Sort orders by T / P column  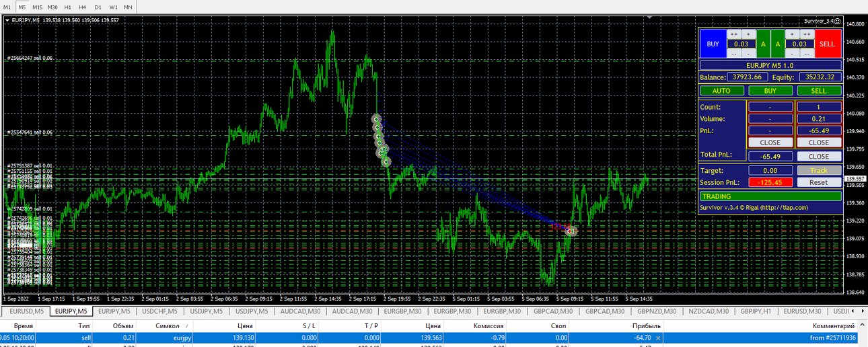[x=349, y=325]
